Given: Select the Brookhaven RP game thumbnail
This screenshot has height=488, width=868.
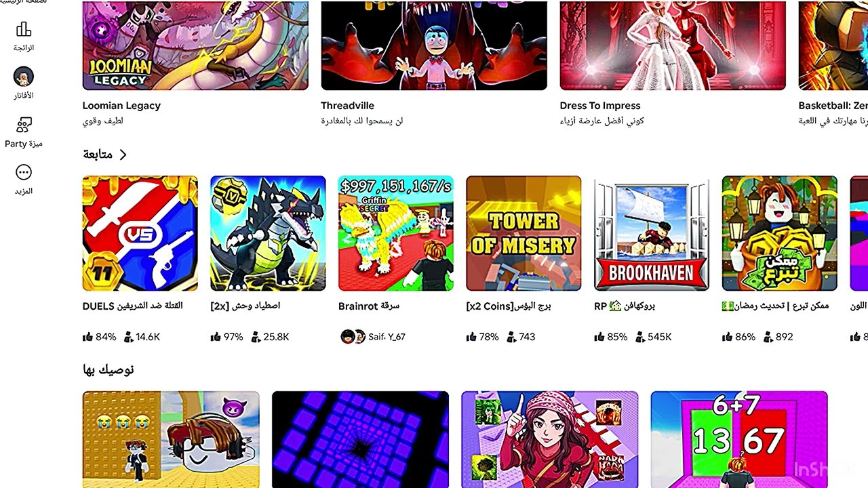Looking at the screenshot, I should pyautogui.click(x=652, y=233).
